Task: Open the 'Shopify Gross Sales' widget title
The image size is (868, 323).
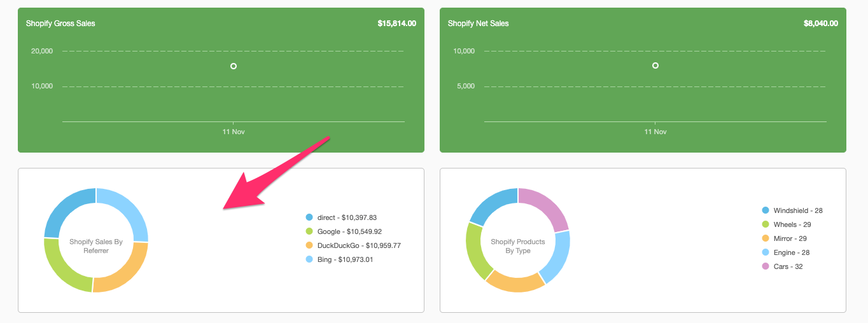Action: click(x=60, y=24)
